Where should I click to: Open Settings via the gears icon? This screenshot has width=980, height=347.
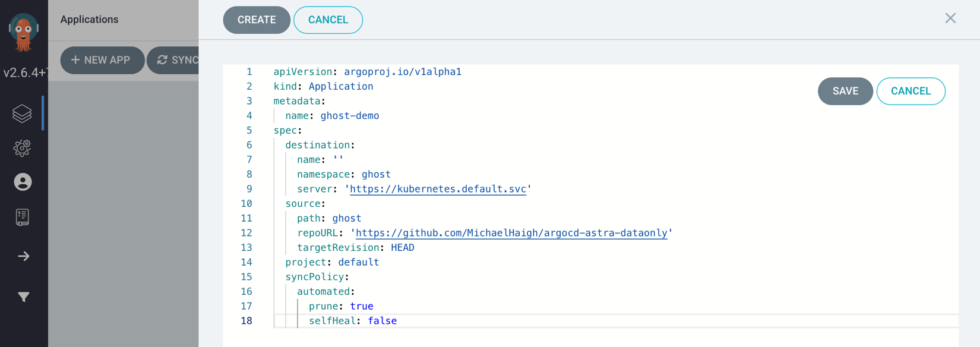click(23, 147)
